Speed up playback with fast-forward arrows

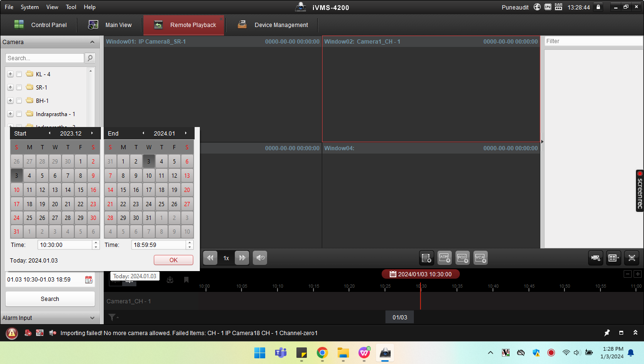pyautogui.click(x=242, y=258)
